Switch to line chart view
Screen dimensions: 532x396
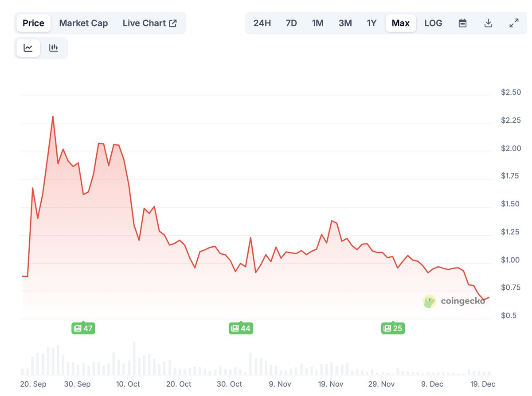28,48
